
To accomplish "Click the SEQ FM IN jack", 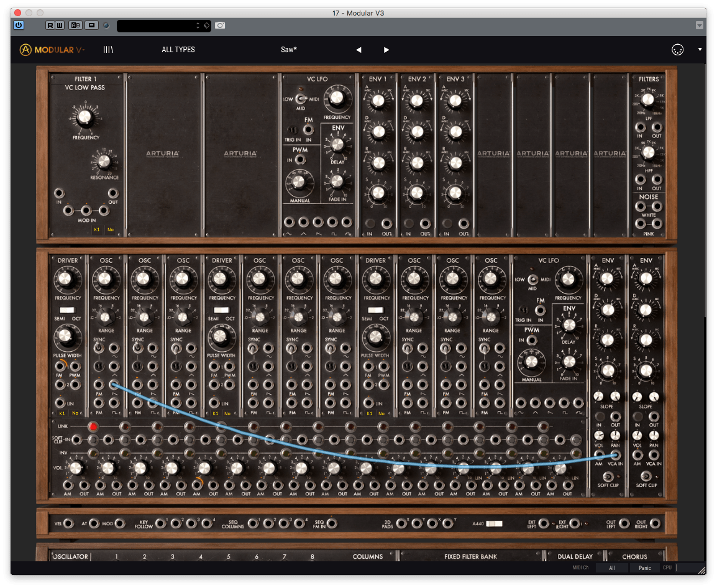I will 332,523.
